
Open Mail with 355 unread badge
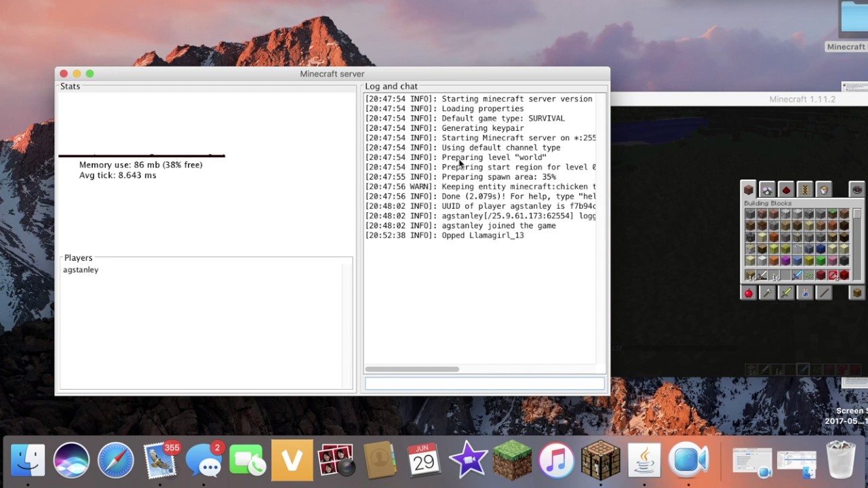[x=160, y=460]
